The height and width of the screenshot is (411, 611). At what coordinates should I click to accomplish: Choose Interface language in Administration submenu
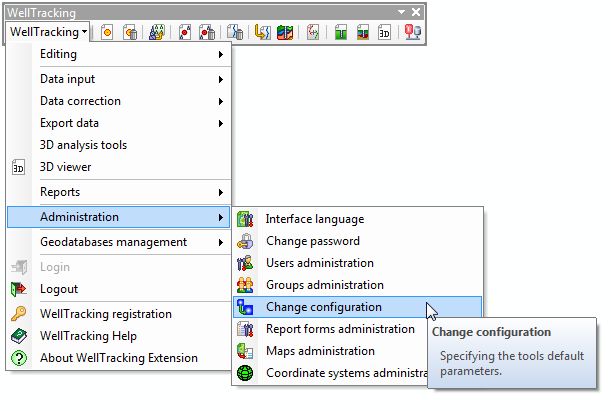358,219
